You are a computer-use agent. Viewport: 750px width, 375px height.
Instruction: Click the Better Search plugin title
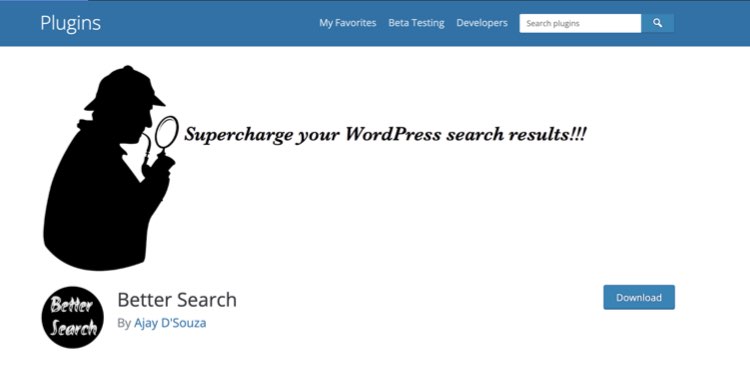(x=177, y=300)
